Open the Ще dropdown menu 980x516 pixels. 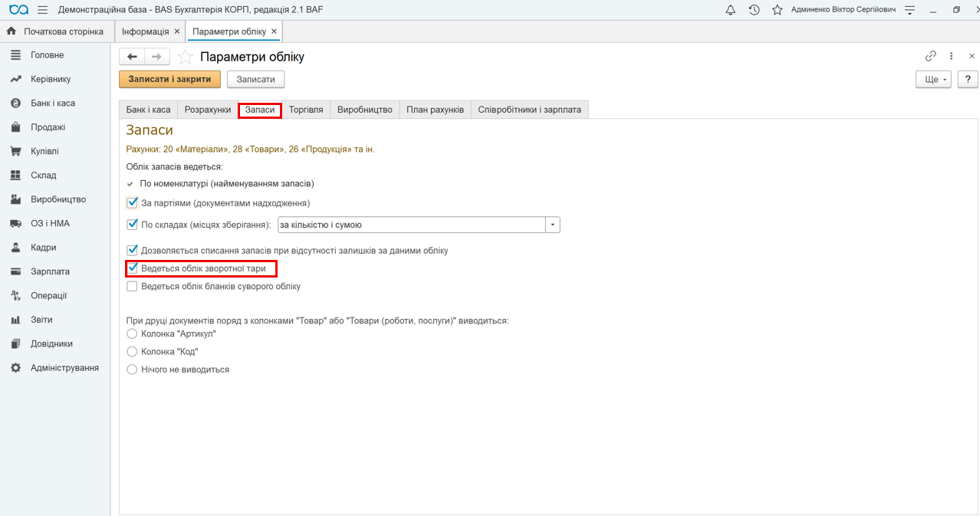tap(933, 79)
